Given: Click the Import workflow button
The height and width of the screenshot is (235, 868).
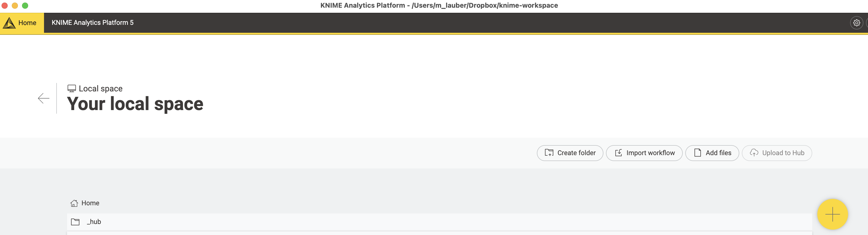Looking at the screenshot, I should [644, 153].
